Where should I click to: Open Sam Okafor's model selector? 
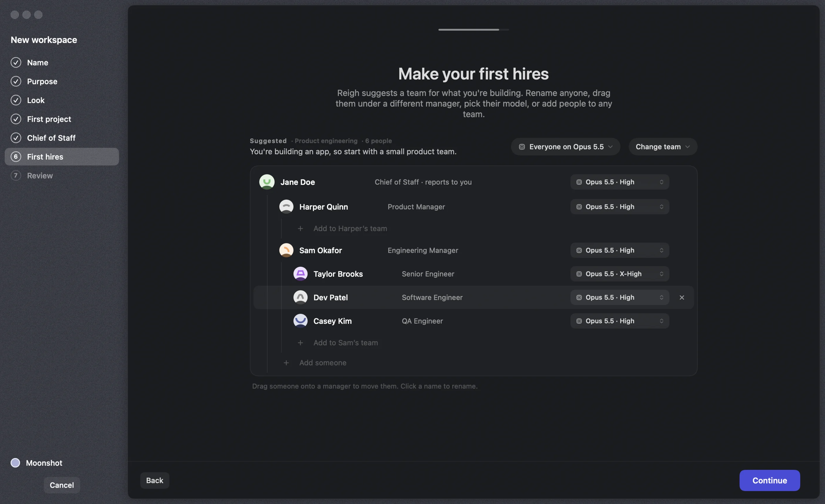tap(620, 250)
